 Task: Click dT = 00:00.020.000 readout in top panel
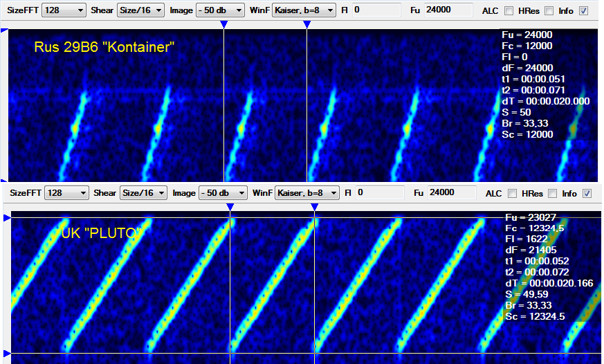tap(545, 101)
